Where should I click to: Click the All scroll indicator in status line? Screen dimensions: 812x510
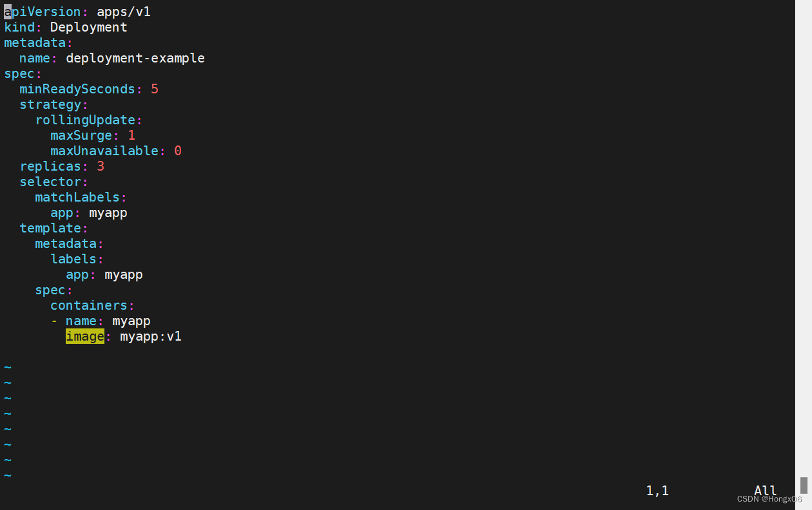coord(765,491)
